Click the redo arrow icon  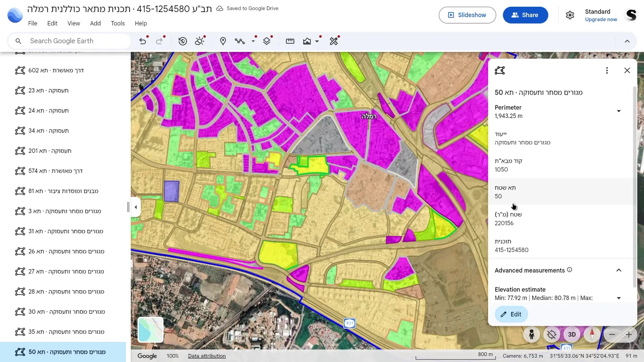(x=159, y=41)
